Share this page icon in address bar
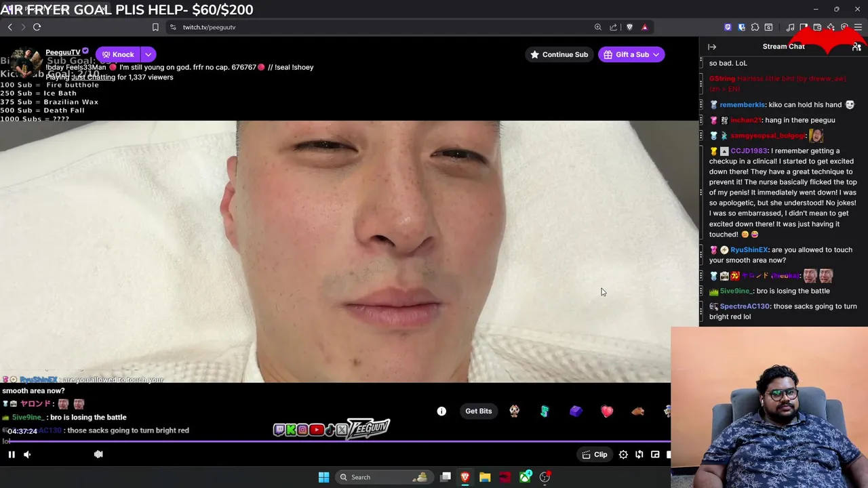 (614, 27)
